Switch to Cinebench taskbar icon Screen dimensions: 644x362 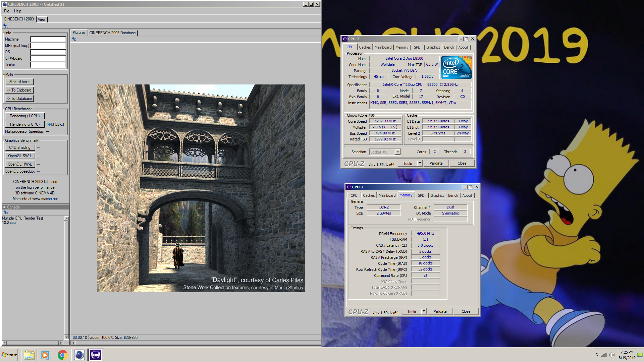point(79,355)
